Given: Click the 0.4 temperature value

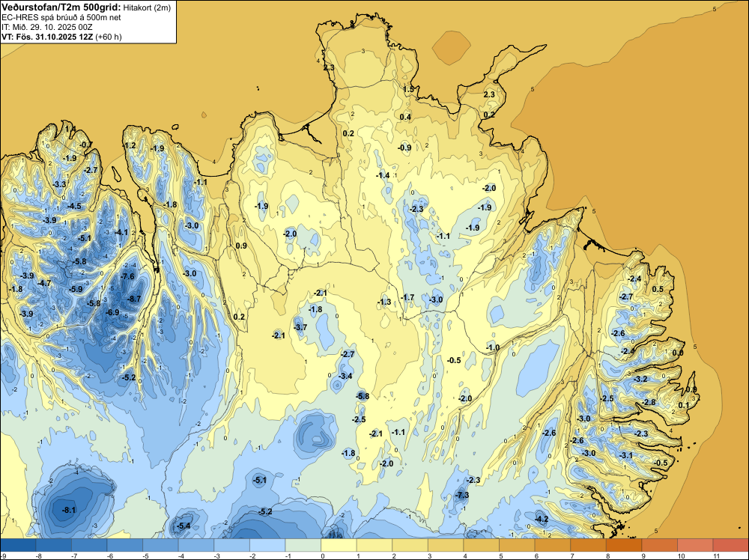Looking at the screenshot, I should [405, 117].
